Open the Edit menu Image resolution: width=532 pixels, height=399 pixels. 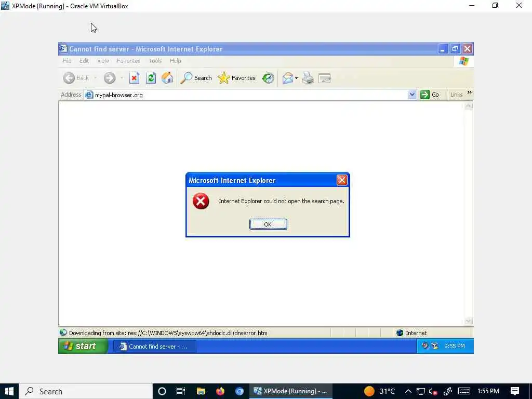(84, 61)
